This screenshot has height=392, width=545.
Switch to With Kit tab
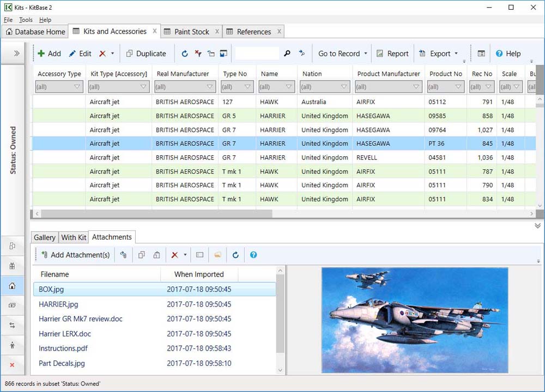[x=74, y=237]
